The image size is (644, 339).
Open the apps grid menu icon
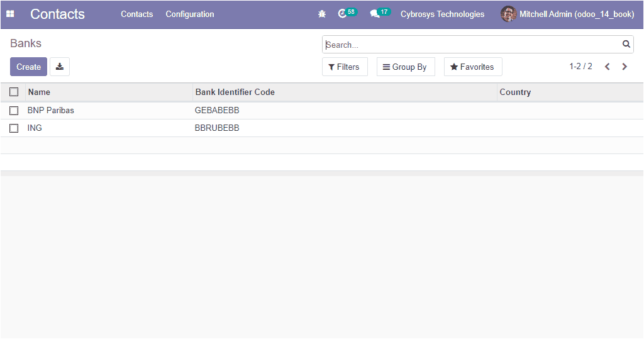click(x=10, y=14)
